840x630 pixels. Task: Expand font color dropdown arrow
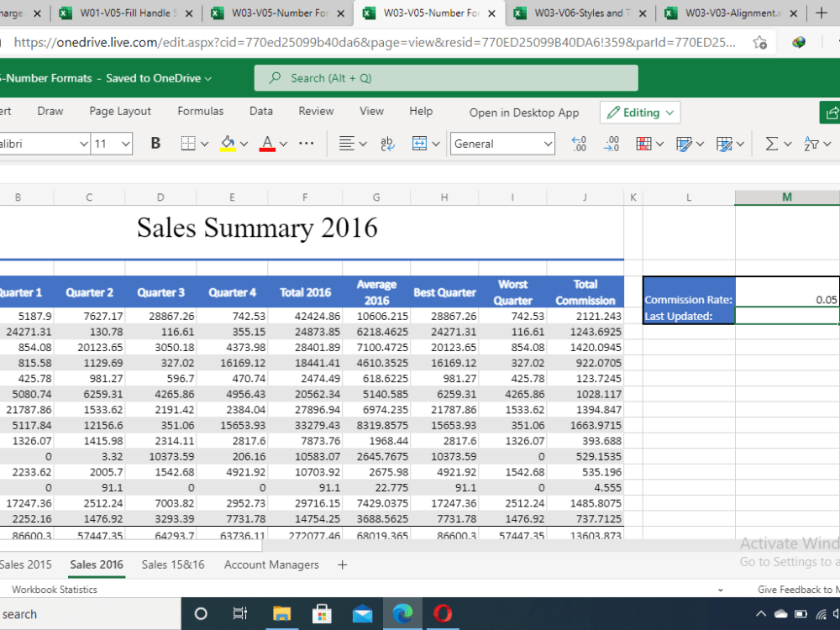click(x=283, y=144)
